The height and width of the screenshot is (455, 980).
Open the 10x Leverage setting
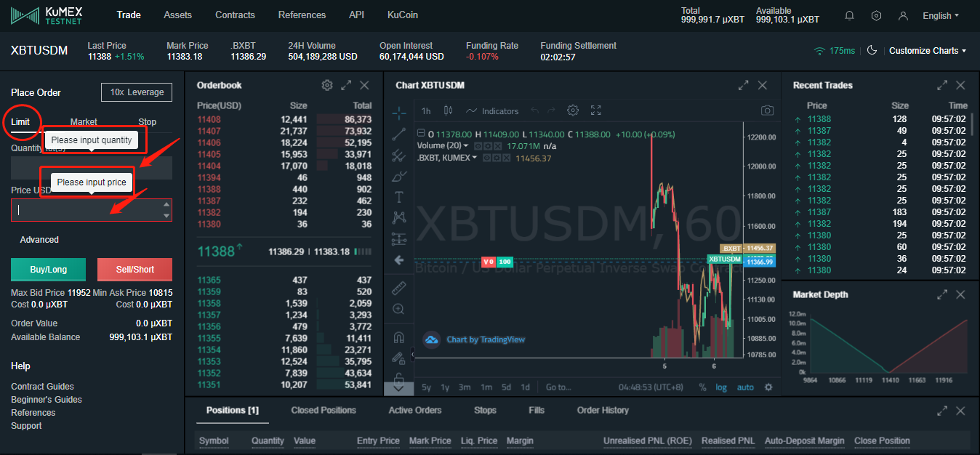[137, 92]
